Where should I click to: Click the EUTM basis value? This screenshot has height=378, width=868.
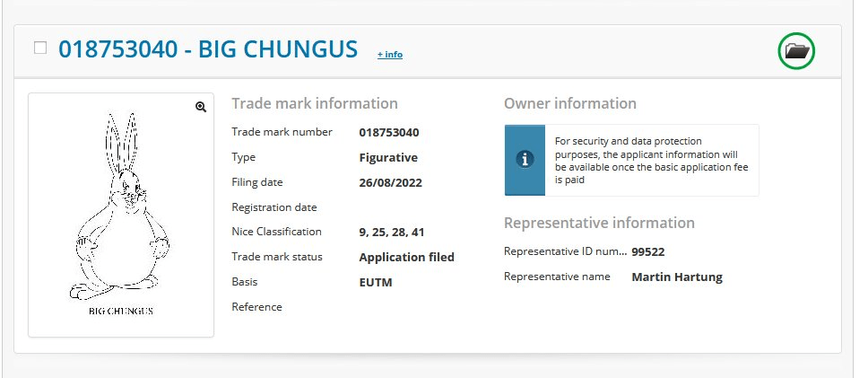pyautogui.click(x=376, y=282)
